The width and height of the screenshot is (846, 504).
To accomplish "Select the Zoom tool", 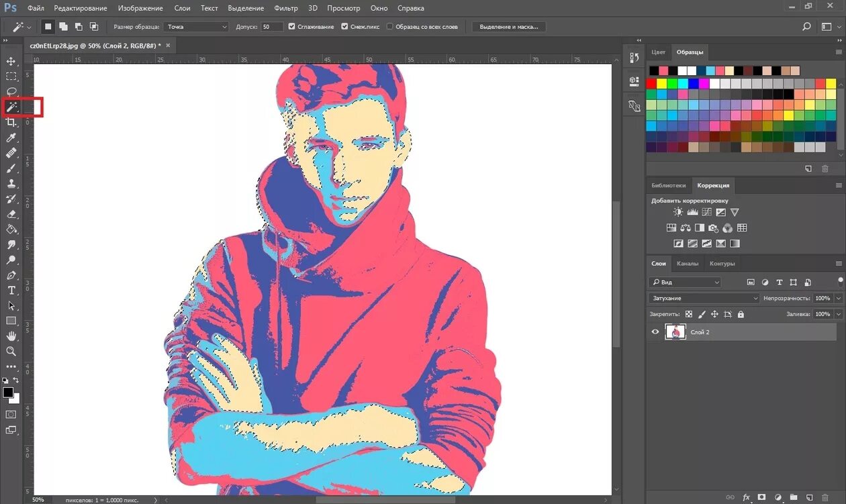I will [11, 351].
